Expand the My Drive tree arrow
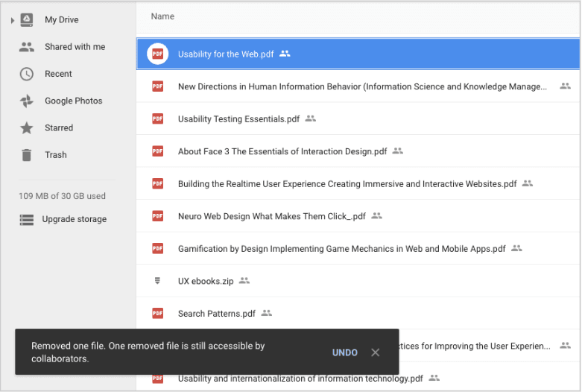582x392 pixels. coord(13,20)
